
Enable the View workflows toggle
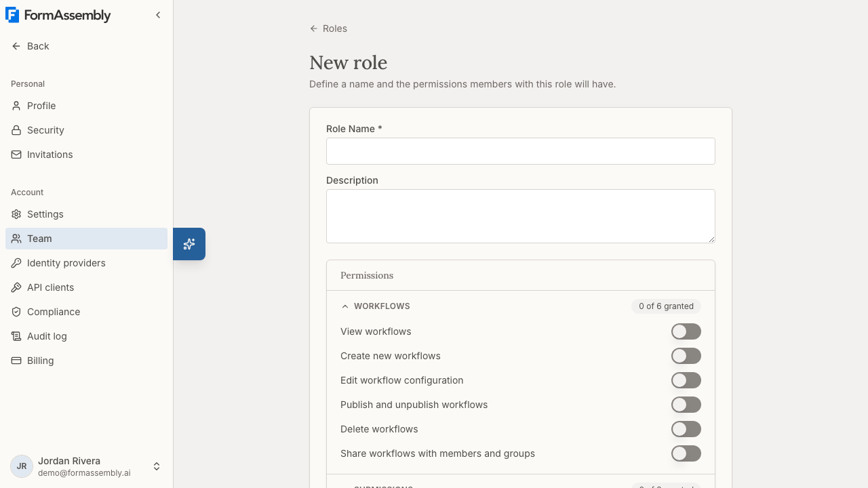point(686,331)
